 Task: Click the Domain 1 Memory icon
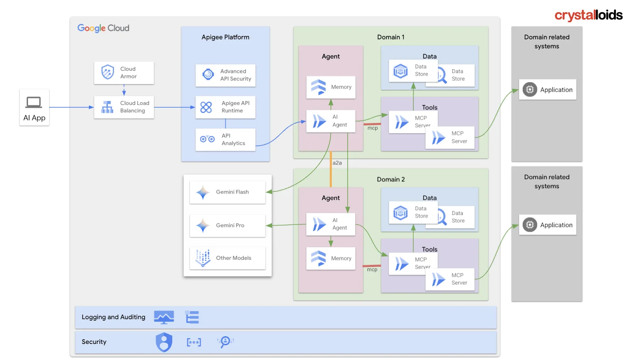point(319,87)
